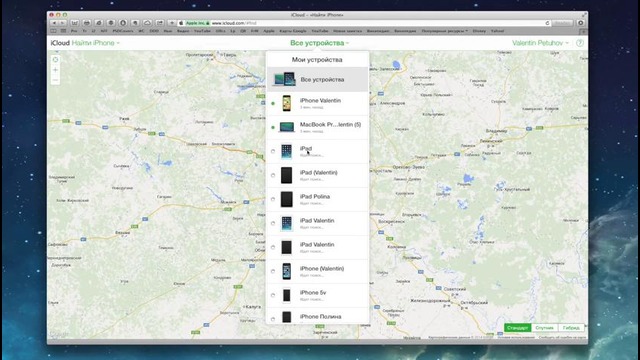This screenshot has width=640, height=360.
Task: Switch map to Стандарт view
Action: coord(518,328)
